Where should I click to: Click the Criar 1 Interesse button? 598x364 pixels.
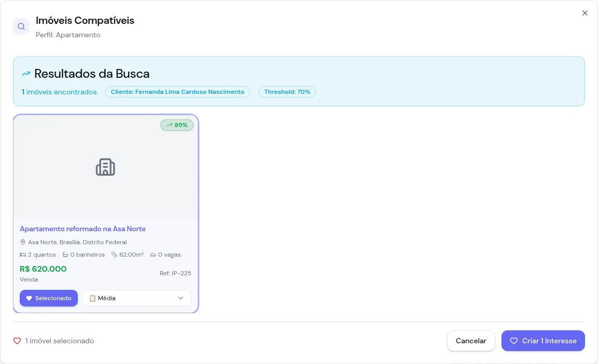click(543, 341)
